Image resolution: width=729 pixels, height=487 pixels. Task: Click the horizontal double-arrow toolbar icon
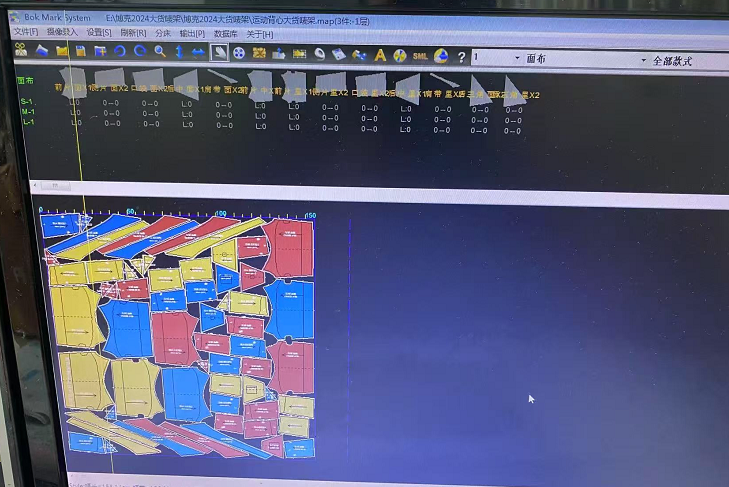point(198,52)
